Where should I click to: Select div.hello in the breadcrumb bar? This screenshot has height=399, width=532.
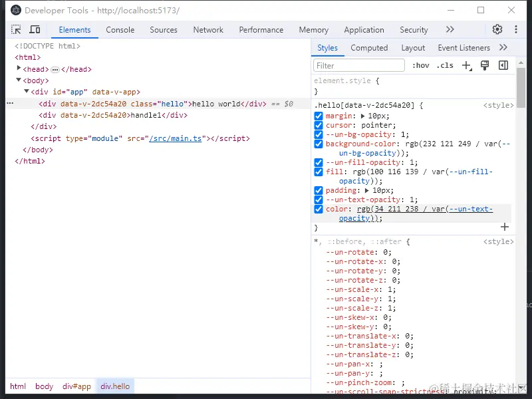coord(115,386)
